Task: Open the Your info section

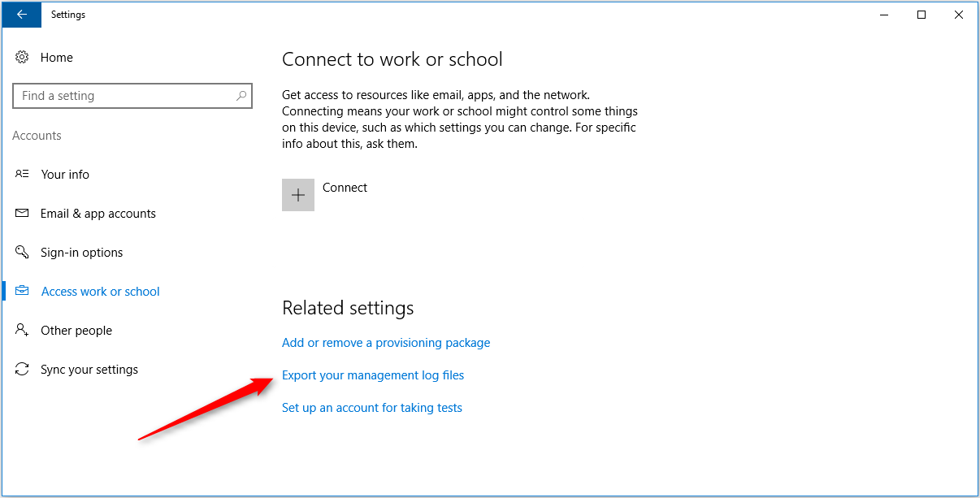Action: click(x=65, y=175)
